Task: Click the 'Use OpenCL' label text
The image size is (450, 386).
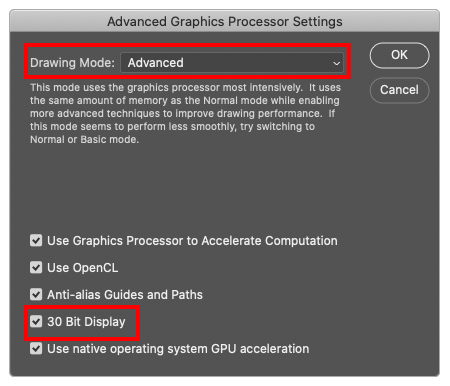Action: pyautogui.click(x=83, y=268)
